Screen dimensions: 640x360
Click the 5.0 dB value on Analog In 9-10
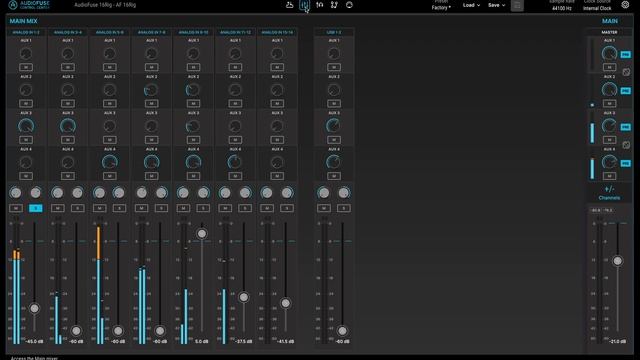(x=202, y=341)
